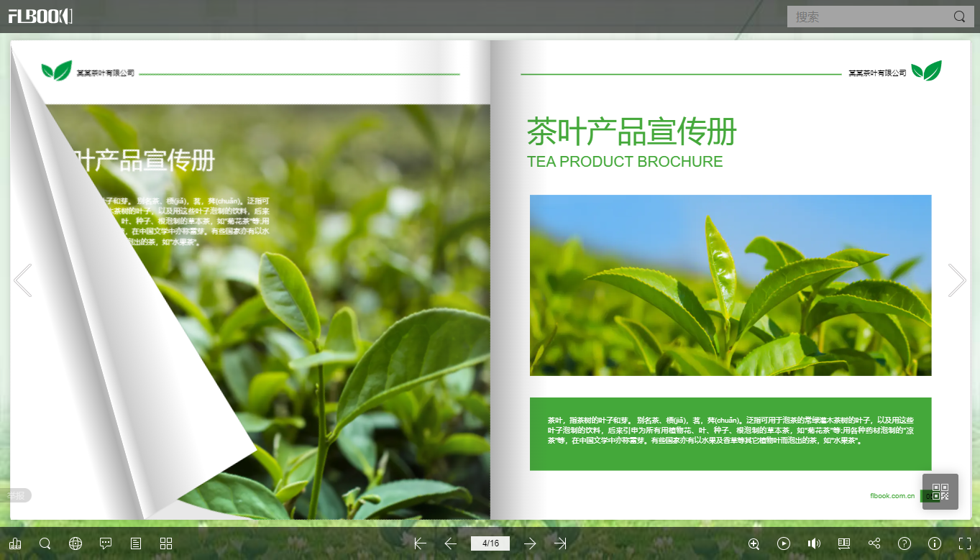The width and height of the screenshot is (980, 560).
Task: Zoom in with the magnifier plus icon
Action: (x=754, y=543)
